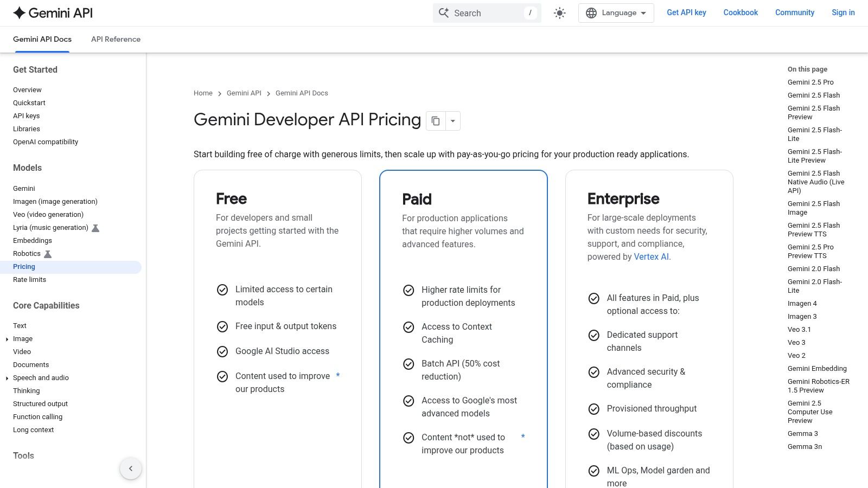Open the Get API key link

coord(686,12)
